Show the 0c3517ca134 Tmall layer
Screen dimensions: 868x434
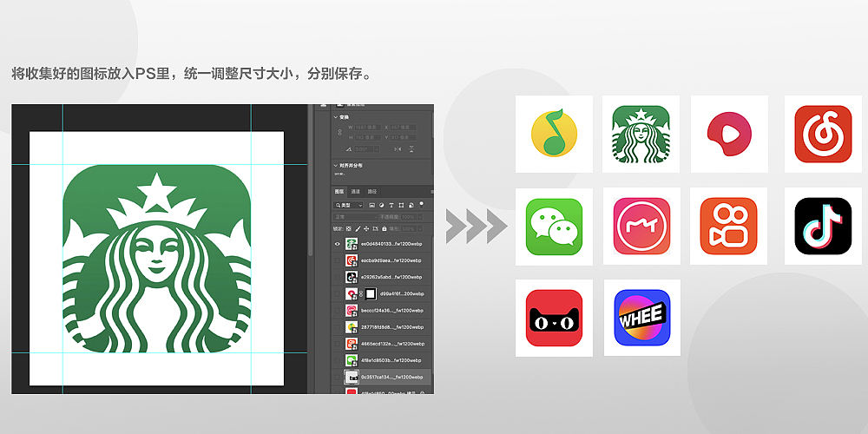[x=337, y=377]
